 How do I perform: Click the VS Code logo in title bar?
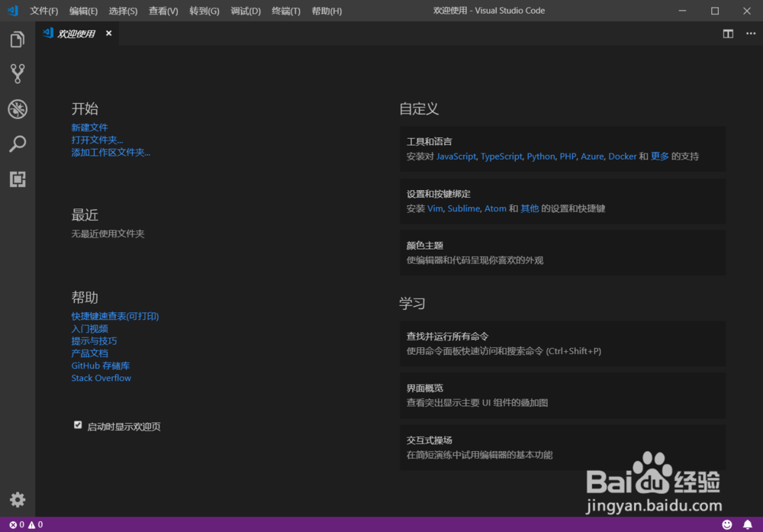point(13,10)
